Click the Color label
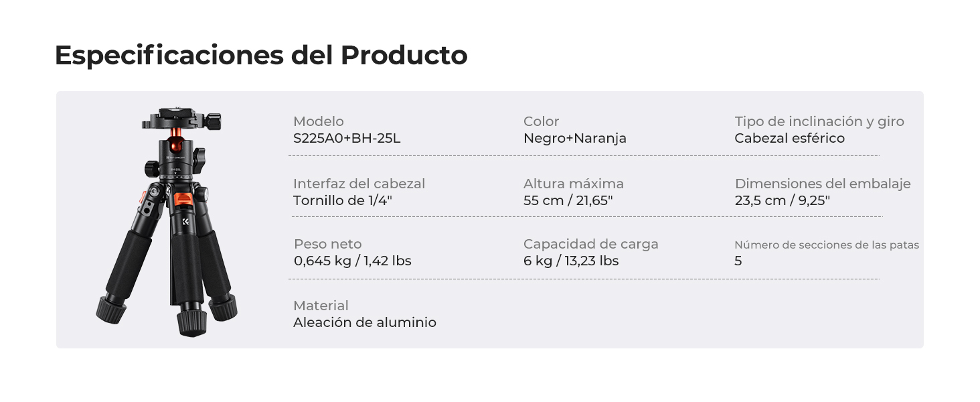 (x=541, y=121)
